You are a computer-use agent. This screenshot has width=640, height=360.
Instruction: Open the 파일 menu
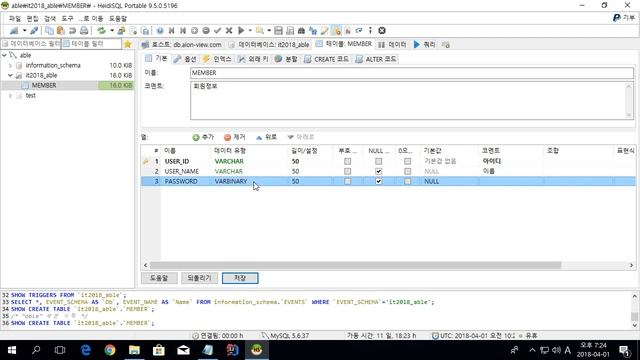(x=15, y=19)
